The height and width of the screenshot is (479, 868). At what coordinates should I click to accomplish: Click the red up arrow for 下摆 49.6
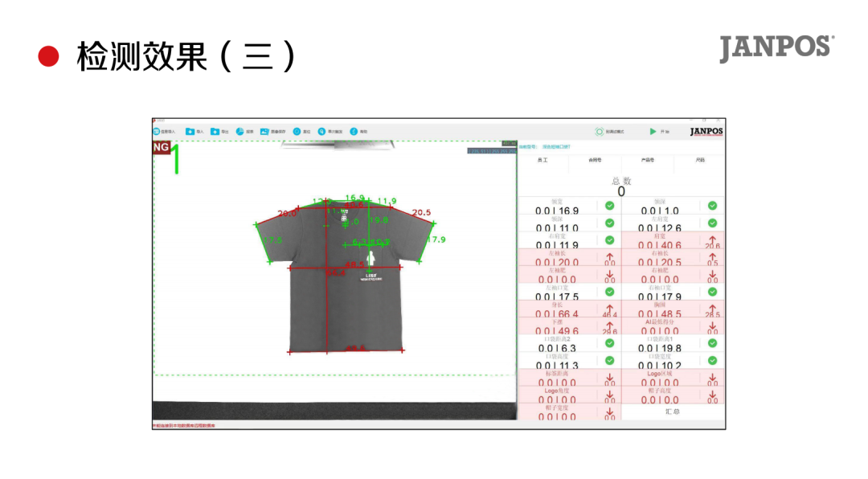click(x=609, y=326)
